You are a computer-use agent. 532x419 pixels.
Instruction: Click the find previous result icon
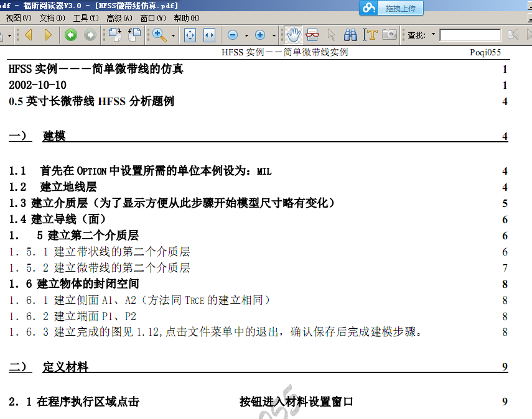click(x=513, y=35)
